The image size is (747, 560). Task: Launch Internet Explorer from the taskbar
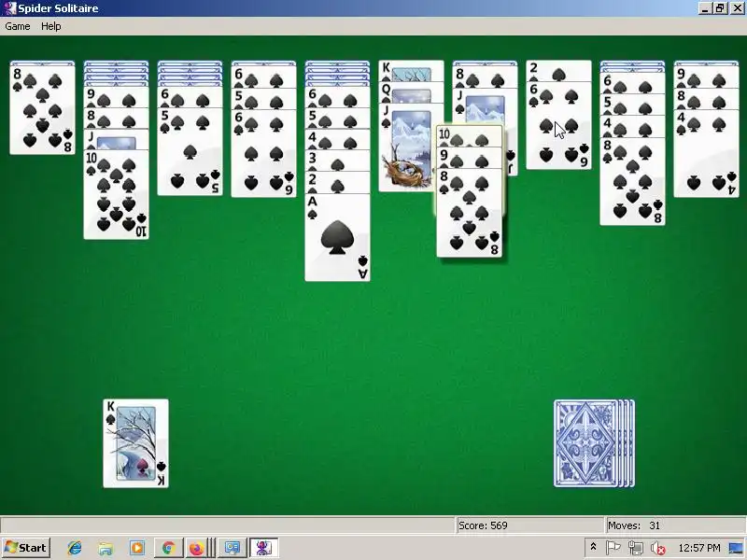click(x=75, y=548)
